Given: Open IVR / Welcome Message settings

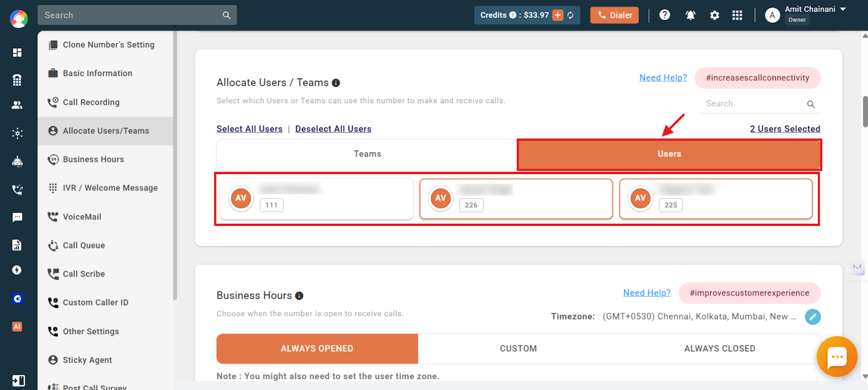Looking at the screenshot, I should pyautogui.click(x=106, y=188).
